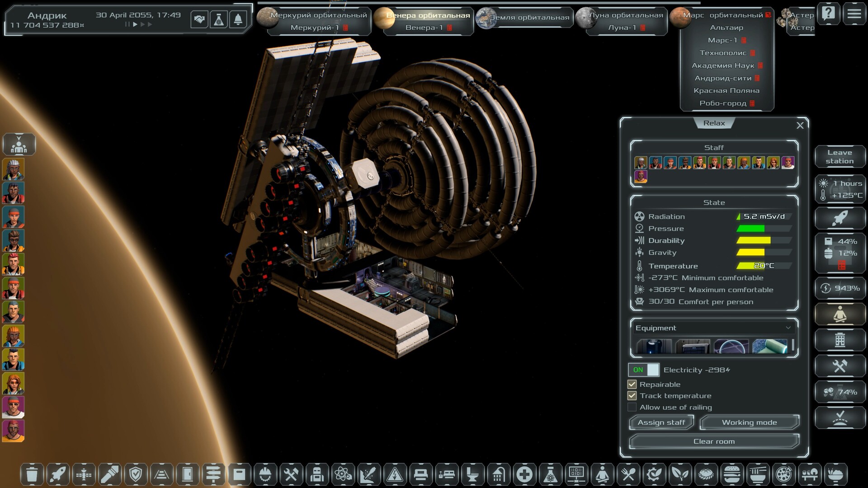
Task: Select Академия Наук from Mars menu
Action: click(x=722, y=65)
